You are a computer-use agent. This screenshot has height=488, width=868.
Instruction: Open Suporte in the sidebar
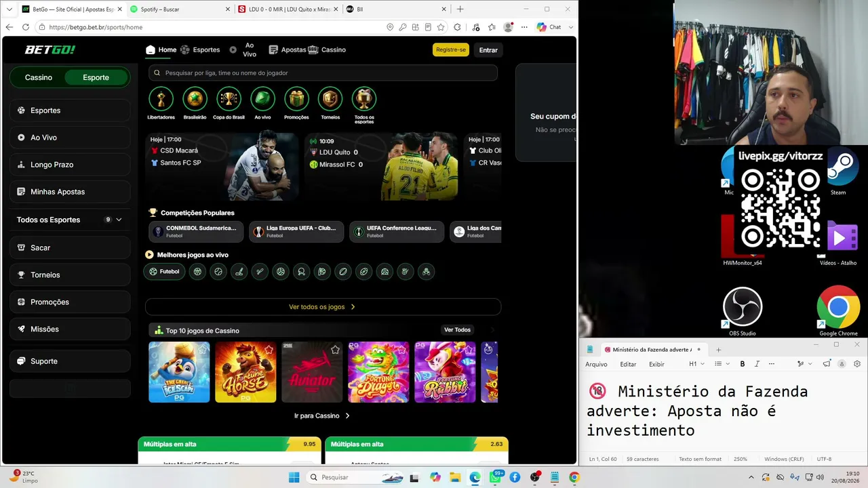[x=70, y=361]
